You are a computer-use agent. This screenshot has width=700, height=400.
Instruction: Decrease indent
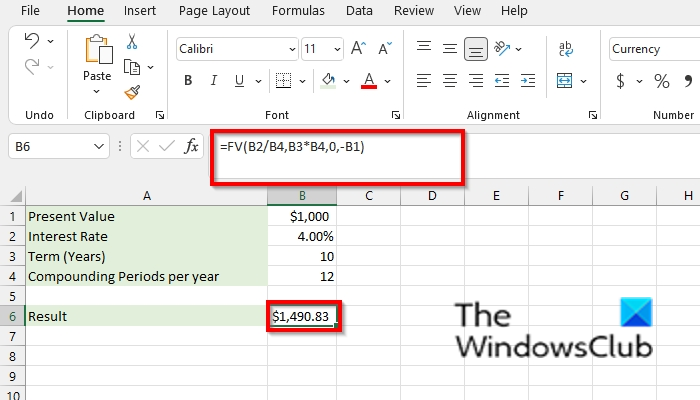(x=502, y=81)
